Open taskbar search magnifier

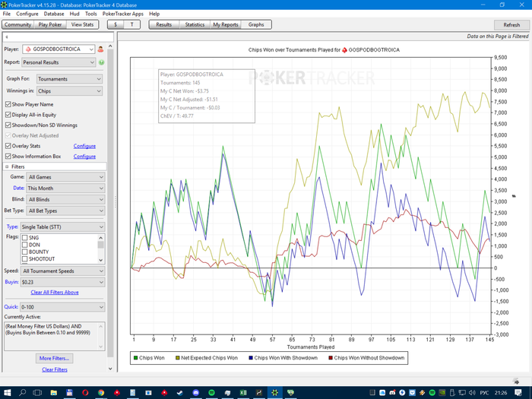tap(22, 393)
